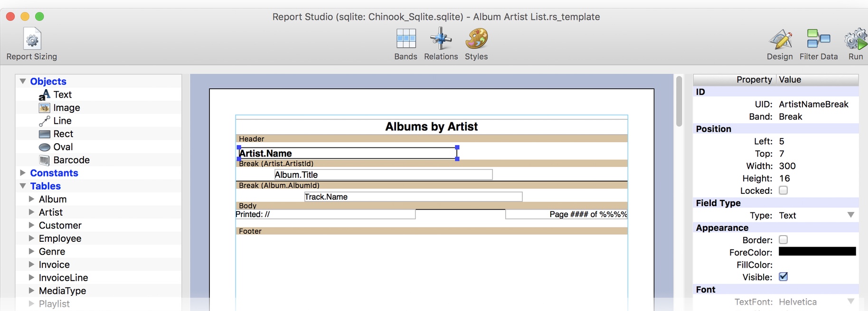This screenshot has height=311, width=868.
Task: Open the Relations tool
Action: tap(441, 40)
